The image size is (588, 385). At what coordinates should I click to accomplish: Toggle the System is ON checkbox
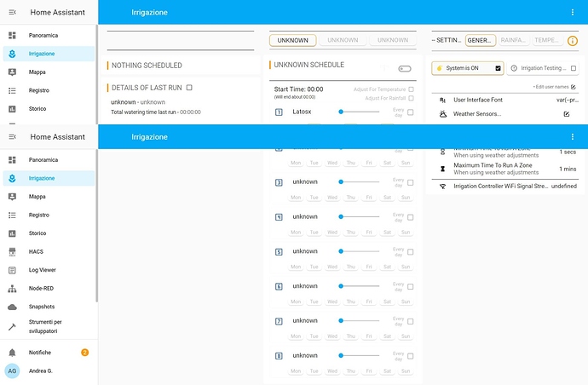click(x=498, y=68)
